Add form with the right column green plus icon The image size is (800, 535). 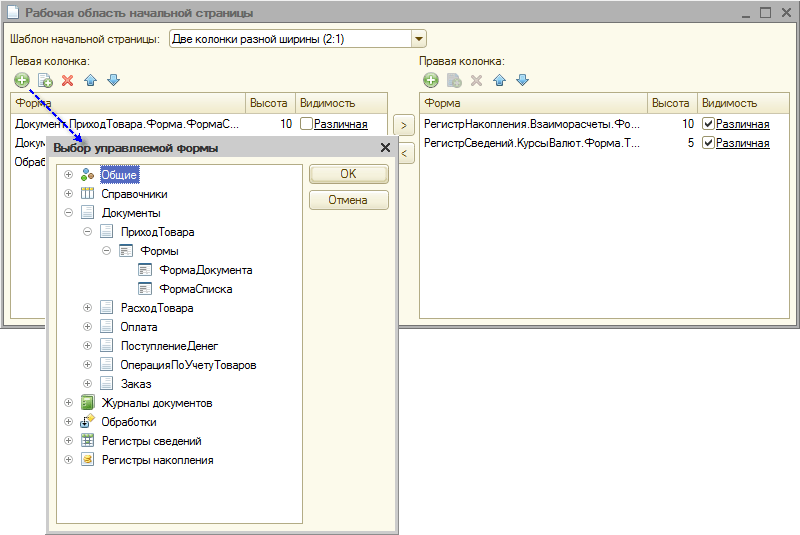[431, 80]
